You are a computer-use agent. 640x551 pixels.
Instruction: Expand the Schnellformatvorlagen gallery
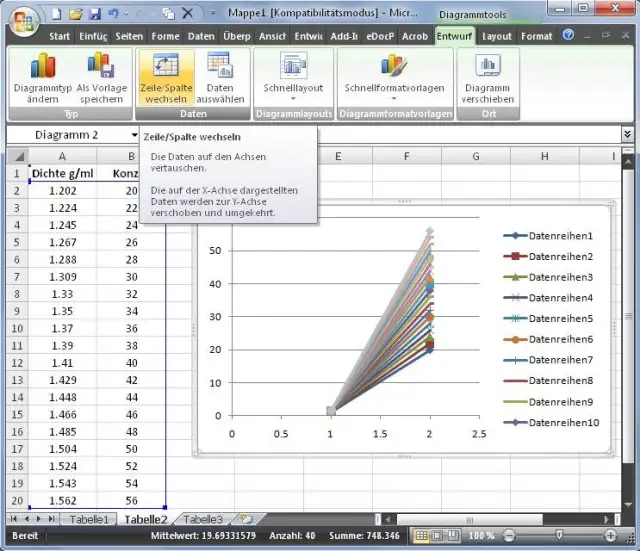click(393, 99)
